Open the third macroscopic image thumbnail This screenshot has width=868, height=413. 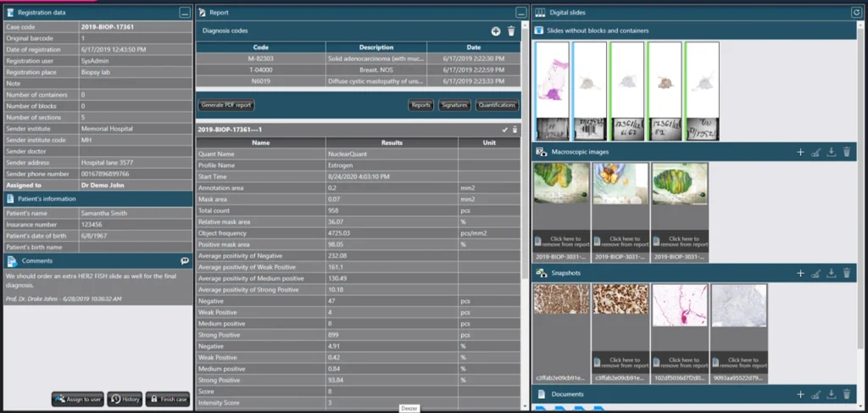click(680, 183)
